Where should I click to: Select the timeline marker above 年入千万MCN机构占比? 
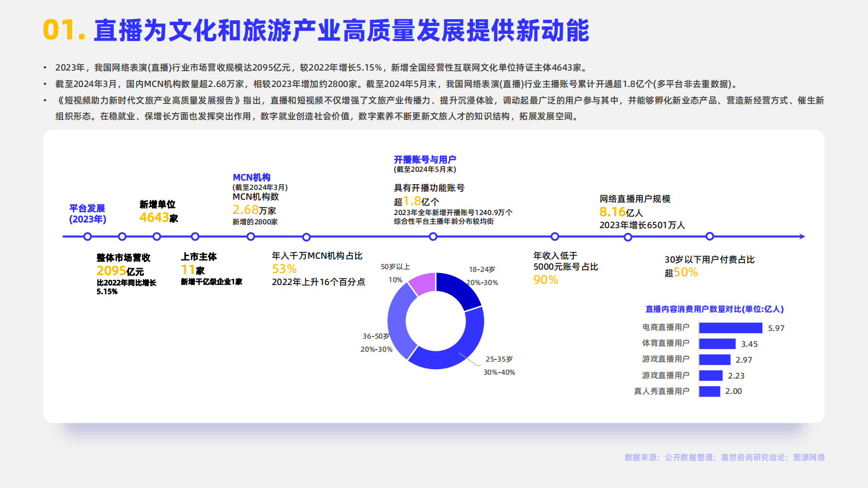point(306,237)
